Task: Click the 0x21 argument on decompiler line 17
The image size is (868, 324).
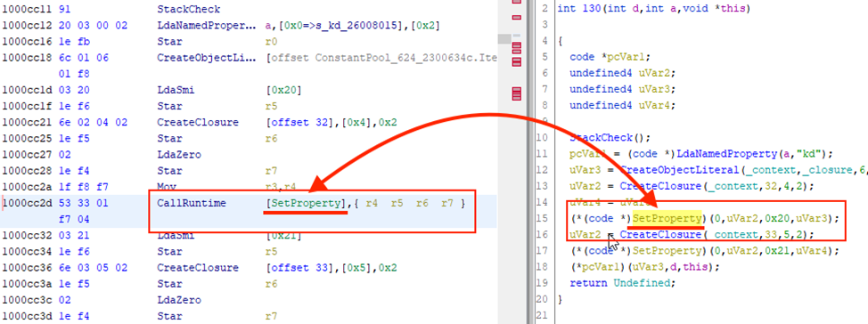Action: click(777, 250)
